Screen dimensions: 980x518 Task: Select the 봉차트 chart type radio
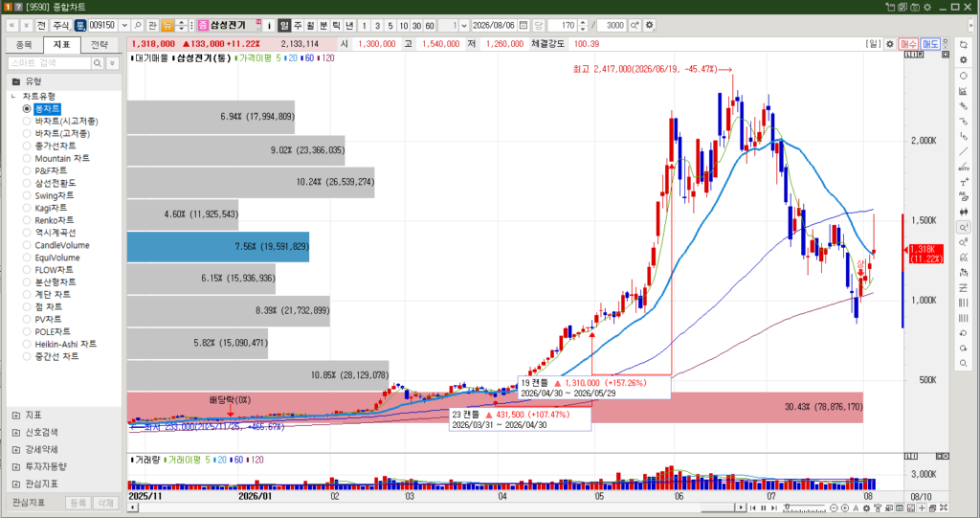click(27, 109)
